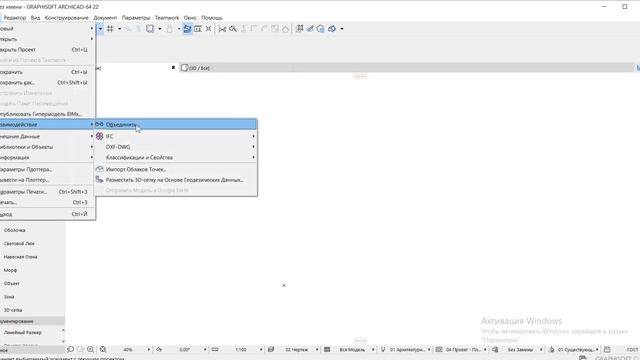Click the house-shaped icon in toolbar
640x360 pixels.
(x=321, y=29)
